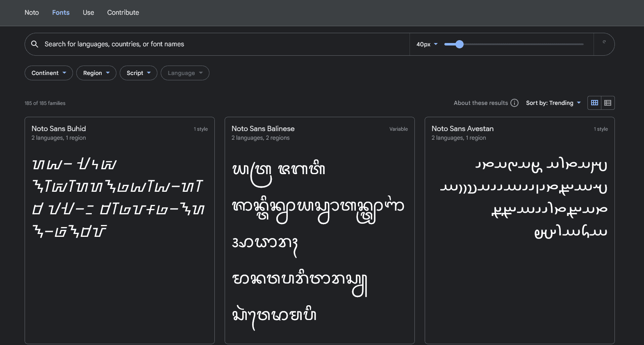Viewport: 644px width, 345px height.
Task: Switch to list view layout
Action: click(608, 103)
